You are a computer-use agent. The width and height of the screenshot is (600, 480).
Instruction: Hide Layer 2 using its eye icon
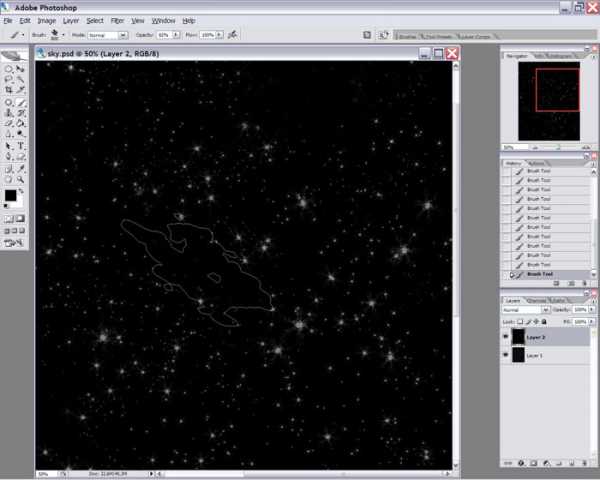point(506,337)
